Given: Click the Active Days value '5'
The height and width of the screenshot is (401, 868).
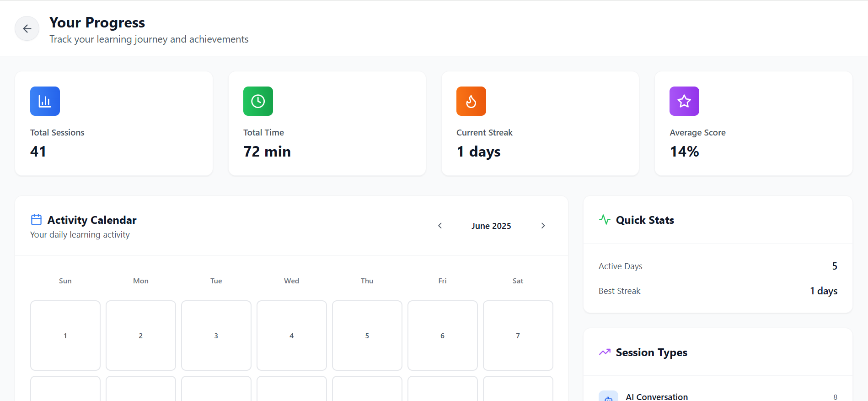Looking at the screenshot, I should pos(835,266).
